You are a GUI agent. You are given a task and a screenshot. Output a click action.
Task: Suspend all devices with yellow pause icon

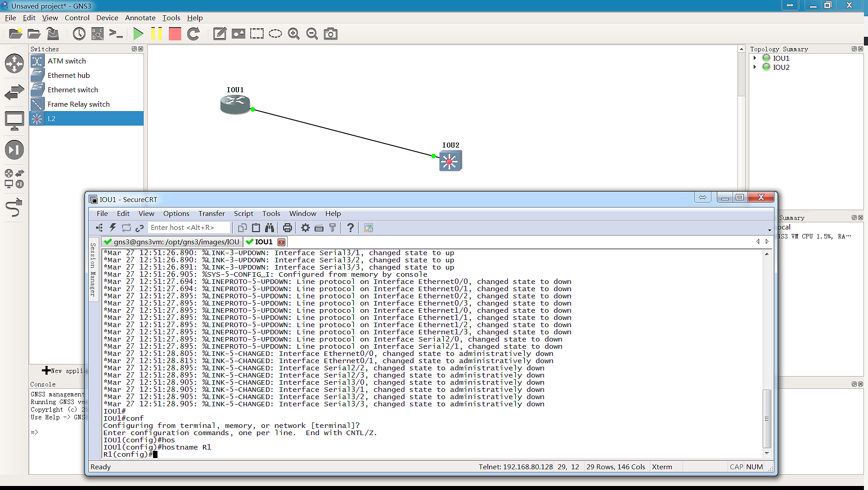pos(157,34)
